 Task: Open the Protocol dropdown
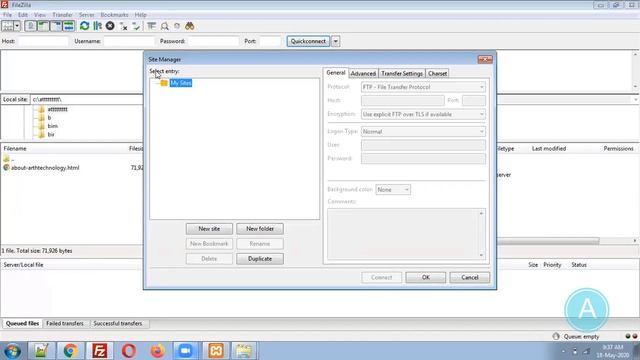[x=423, y=87]
